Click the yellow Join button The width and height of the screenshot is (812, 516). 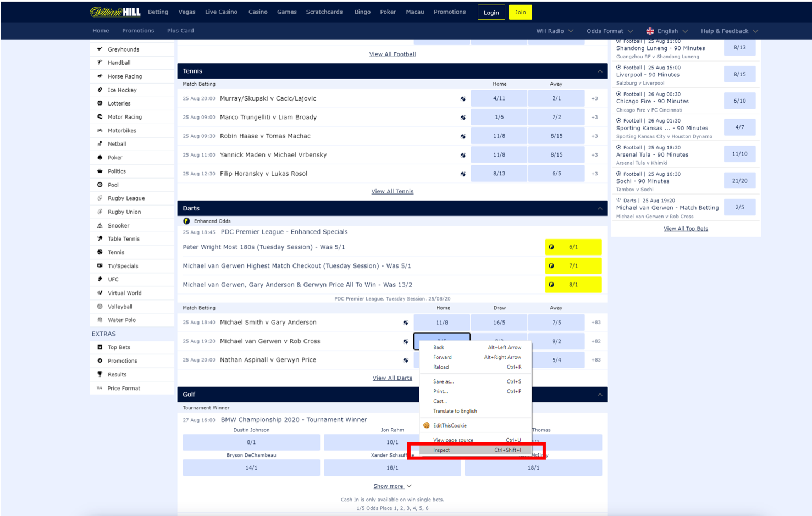tap(521, 12)
